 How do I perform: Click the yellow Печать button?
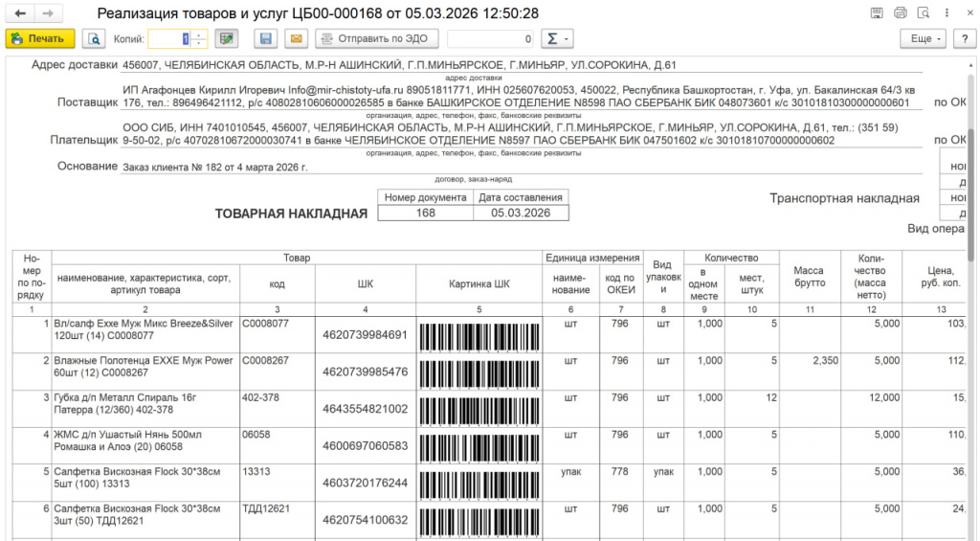click(40, 38)
